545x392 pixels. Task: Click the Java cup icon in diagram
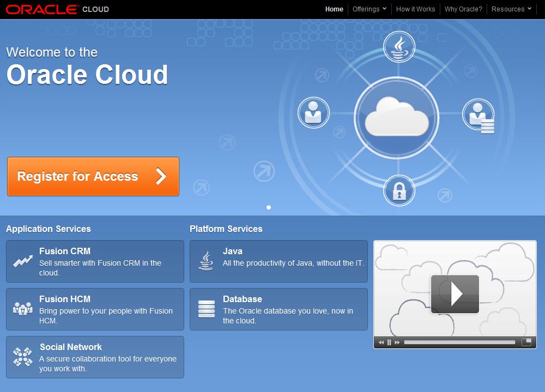(399, 47)
